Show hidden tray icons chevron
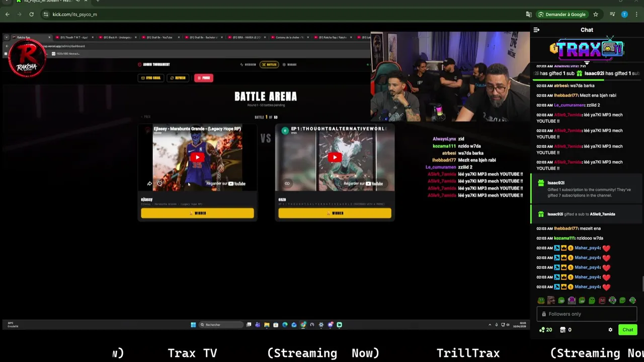The height and width of the screenshot is (362, 644). pos(490,325)
